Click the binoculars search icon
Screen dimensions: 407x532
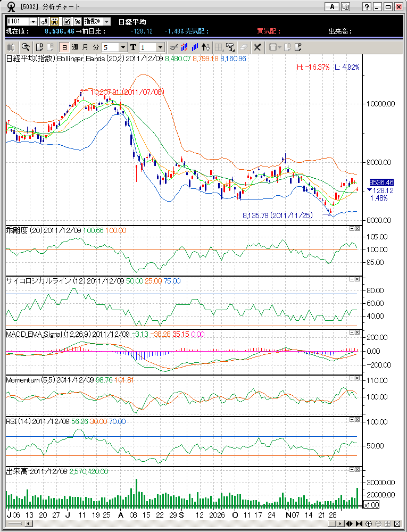54,21
